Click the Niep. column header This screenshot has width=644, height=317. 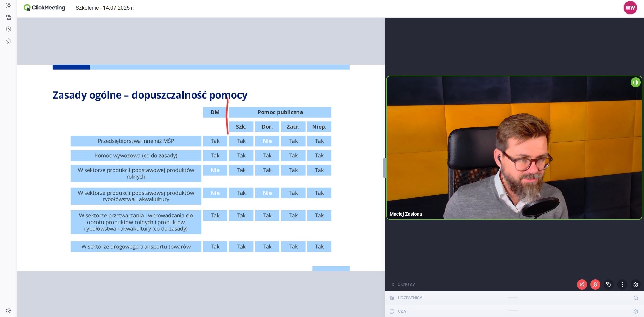319,127
